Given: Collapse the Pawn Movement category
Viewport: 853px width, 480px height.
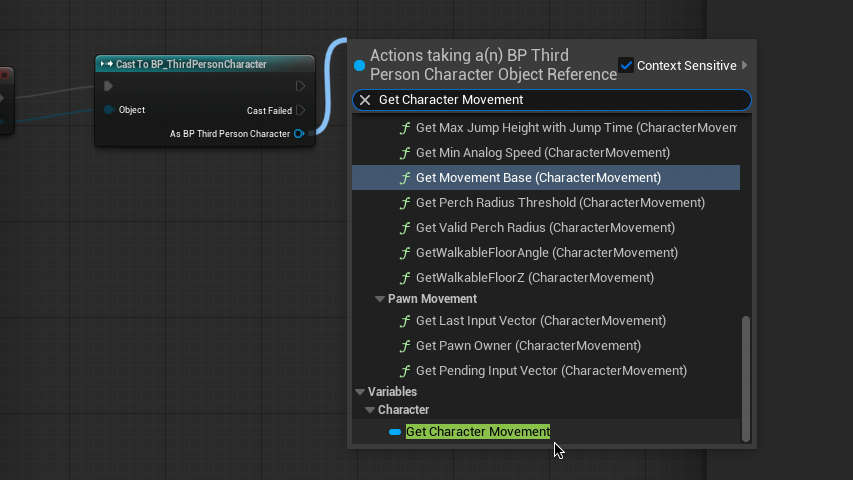Looking at the screenshot, I should point(380,299).
